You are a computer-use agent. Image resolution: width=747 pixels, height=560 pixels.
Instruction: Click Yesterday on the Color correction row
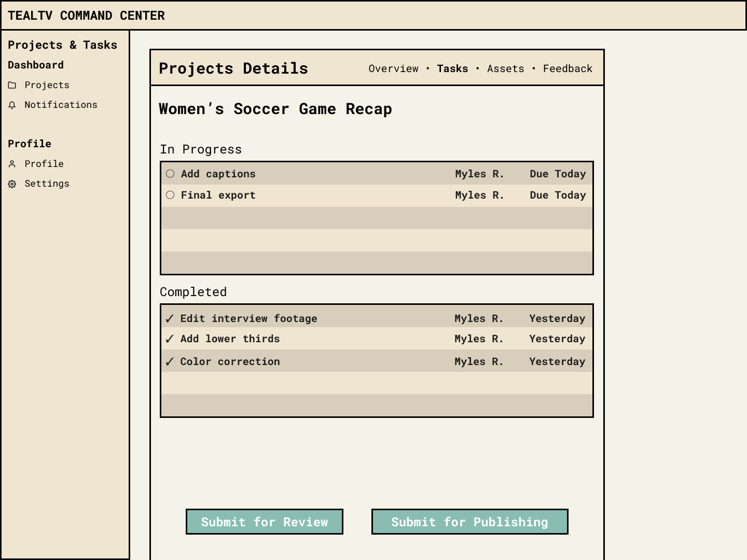(x=557, y=361)
